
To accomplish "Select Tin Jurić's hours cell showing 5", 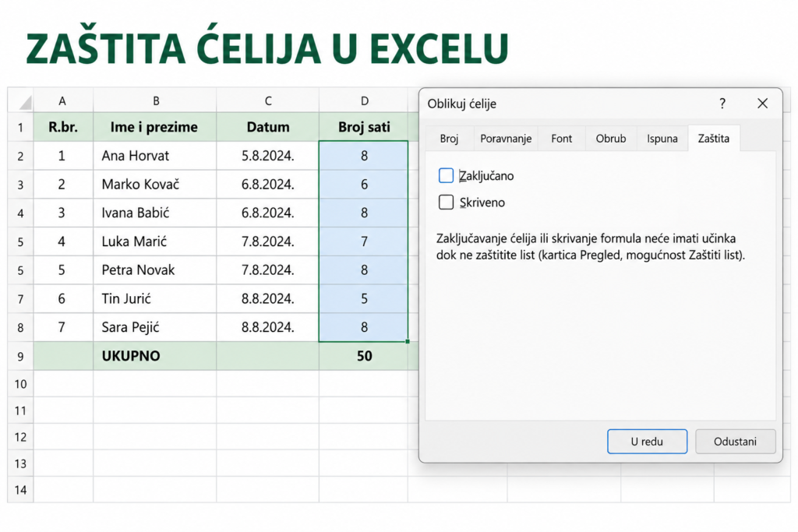I will (363, 298).
